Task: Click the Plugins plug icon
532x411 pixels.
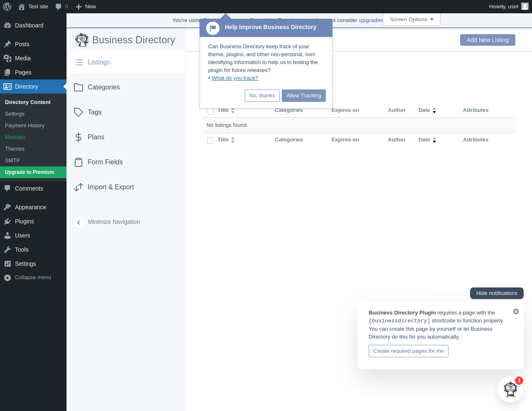Action: (7, 221)
